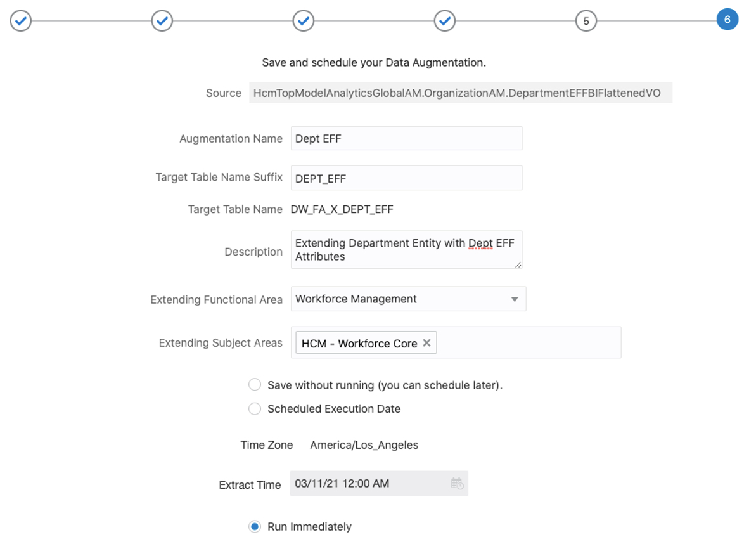Click the first completed wizard step checkmark

pyautogui.click(x=21, y=21)
